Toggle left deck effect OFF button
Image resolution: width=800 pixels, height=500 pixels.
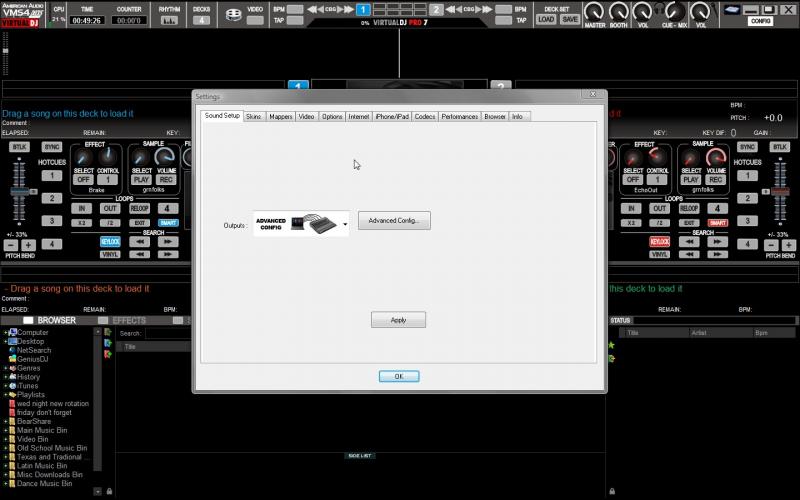coord(83,180)
